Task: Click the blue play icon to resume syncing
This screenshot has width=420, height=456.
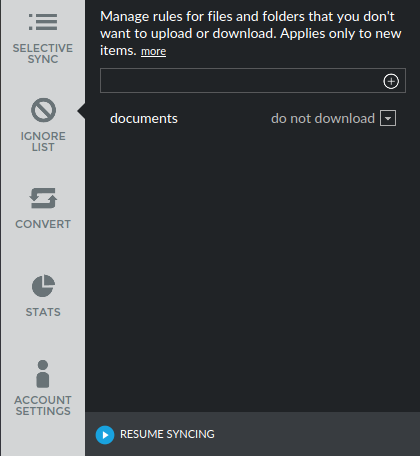Action: (x=105, y=435)
